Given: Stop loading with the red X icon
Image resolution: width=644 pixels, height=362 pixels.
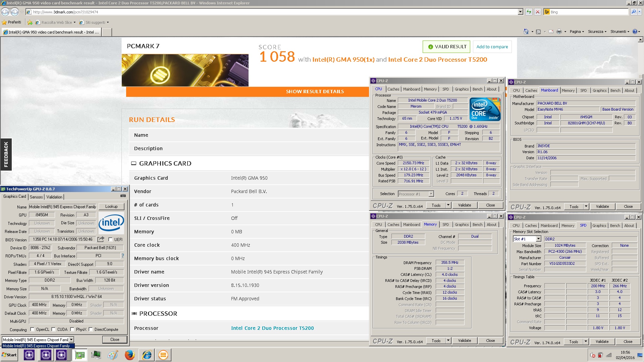Looking at the screenshot, I should pos(538,12).
